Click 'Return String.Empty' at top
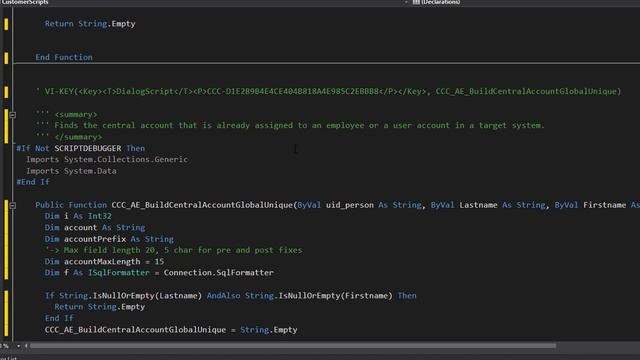640x360 pixels. 90,24
